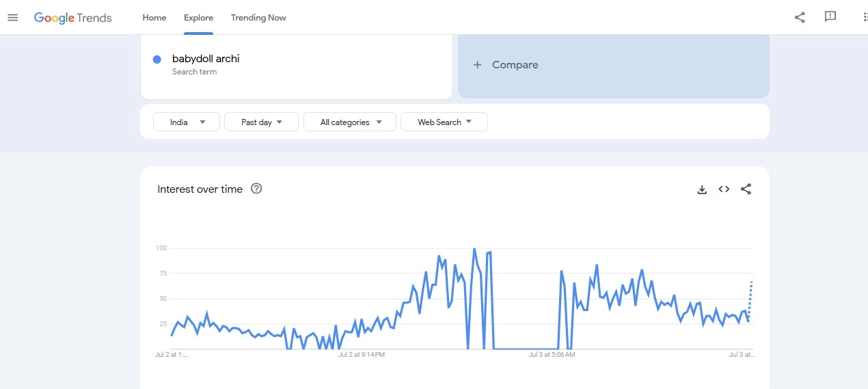This screenshot has height=389, width=868.
Task: Edit the babydoll archi search term
Action: click(x=206, y=59)
